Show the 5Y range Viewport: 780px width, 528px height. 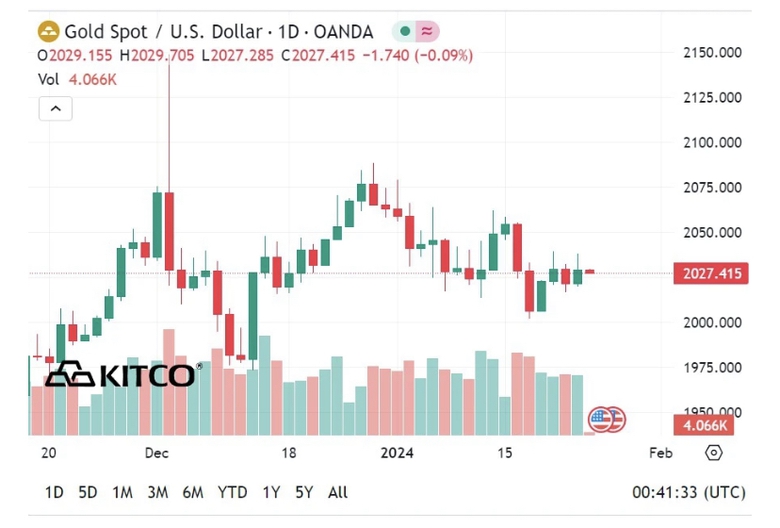click(x=304, y=493)
